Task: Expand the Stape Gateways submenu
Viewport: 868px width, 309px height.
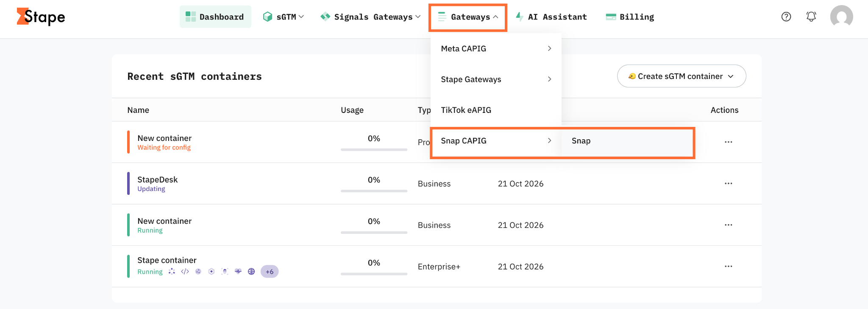Action: [x=496, y=79]
